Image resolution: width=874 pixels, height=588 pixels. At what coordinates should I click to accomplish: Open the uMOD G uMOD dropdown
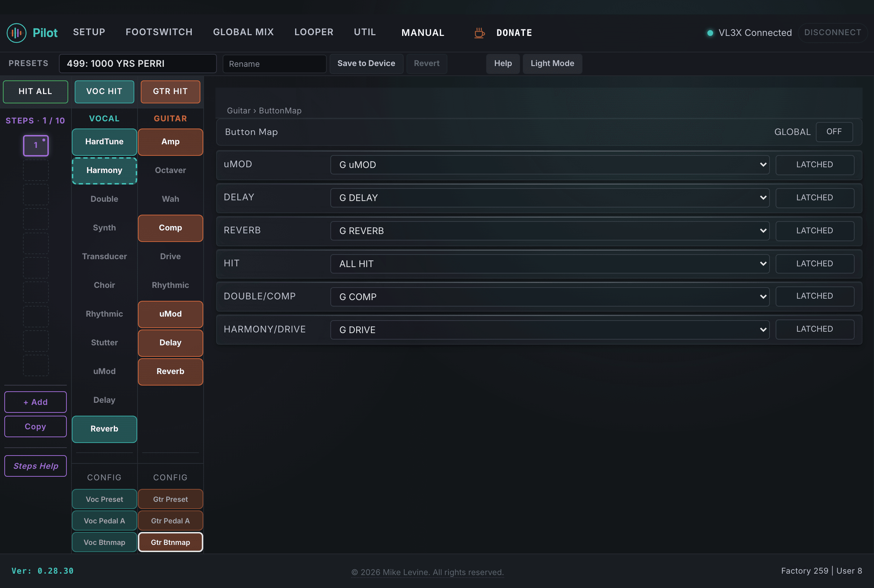tap(549, 165)
